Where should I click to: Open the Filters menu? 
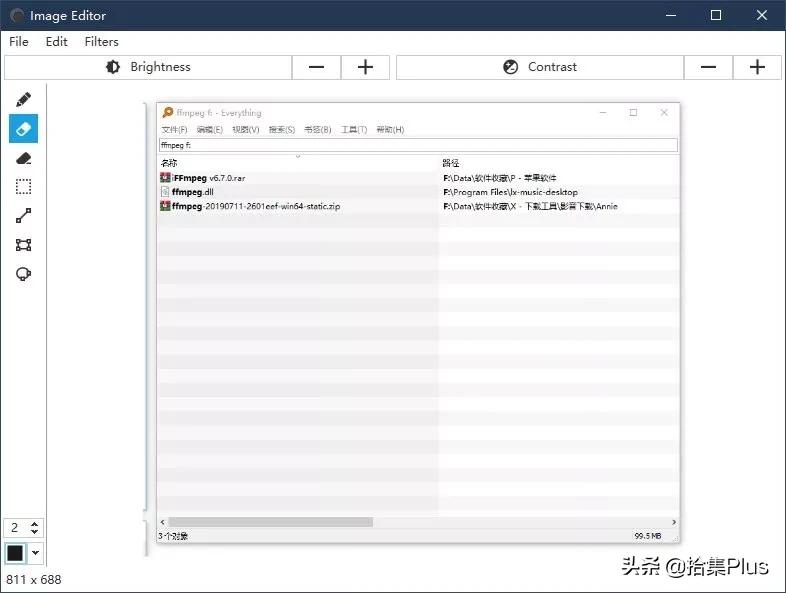[x=101, y=42]
